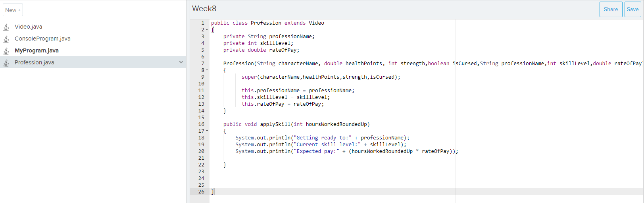The width and height of the screenshot is (644, 203).
Task: Click the applySkill method signature
Action: point(296,124)
